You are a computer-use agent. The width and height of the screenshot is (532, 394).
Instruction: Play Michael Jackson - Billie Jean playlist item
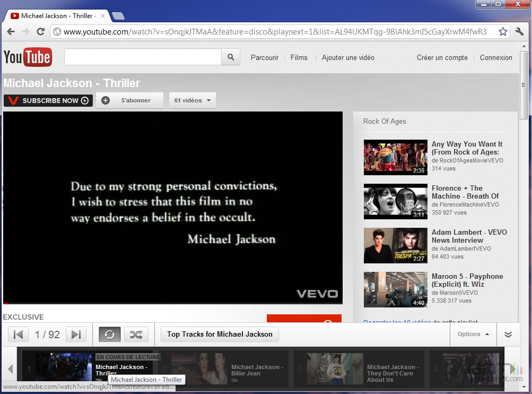coord(224,369)
